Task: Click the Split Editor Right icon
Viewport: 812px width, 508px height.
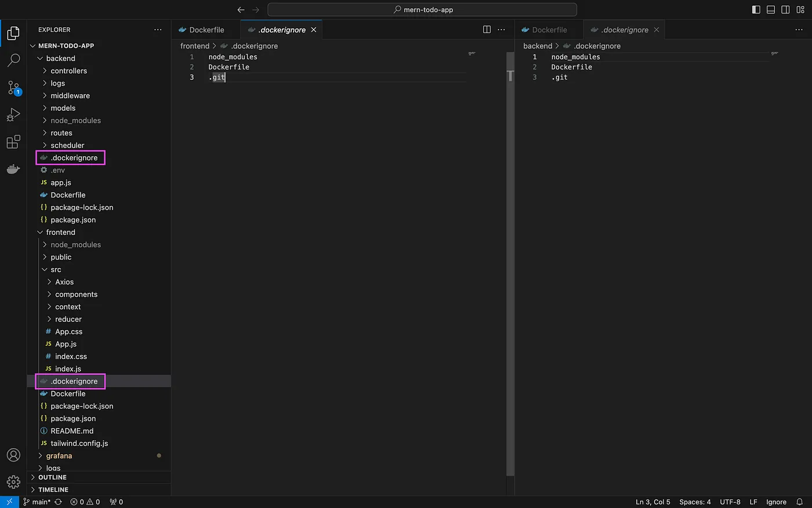Action: pos(487,30)
